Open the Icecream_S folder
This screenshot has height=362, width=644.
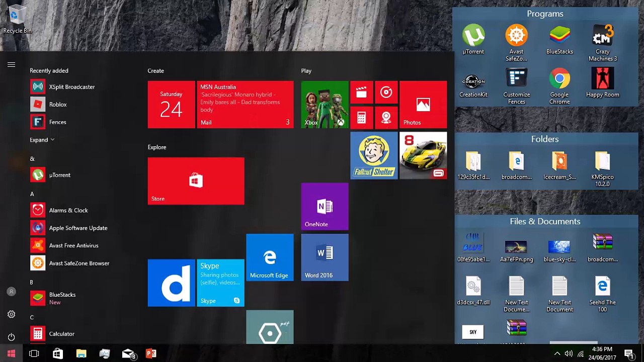[x=559, y=165]
